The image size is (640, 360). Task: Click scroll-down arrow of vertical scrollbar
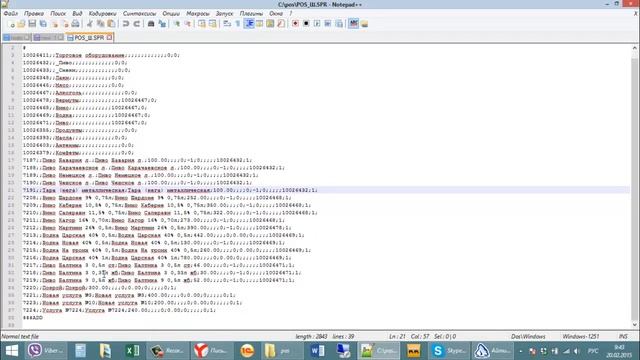coord(635,325)
